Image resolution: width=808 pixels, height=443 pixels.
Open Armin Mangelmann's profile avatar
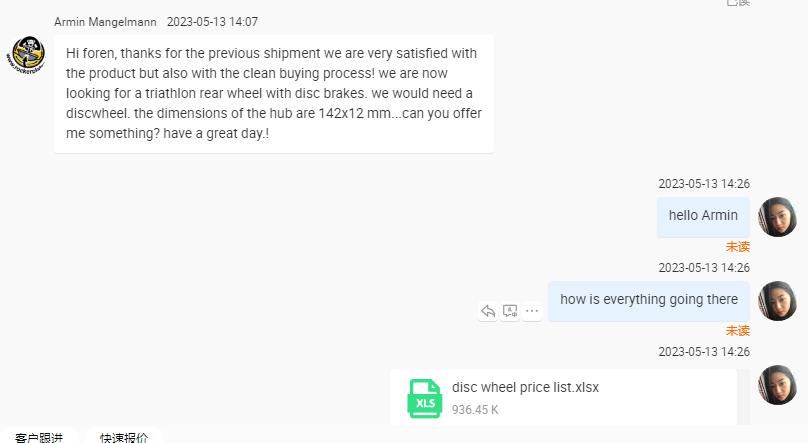click(27, 54)
